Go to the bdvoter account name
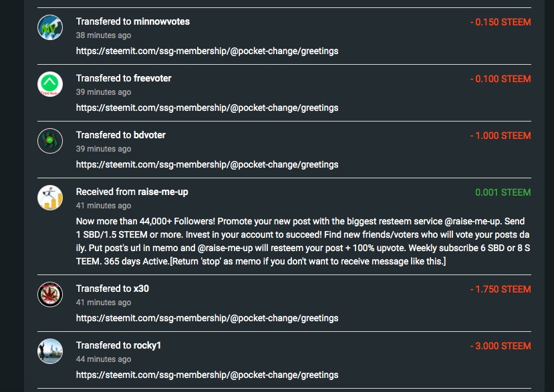Image resolution: width=554 pixels, height=392 pixels. (x=150, y=135)
